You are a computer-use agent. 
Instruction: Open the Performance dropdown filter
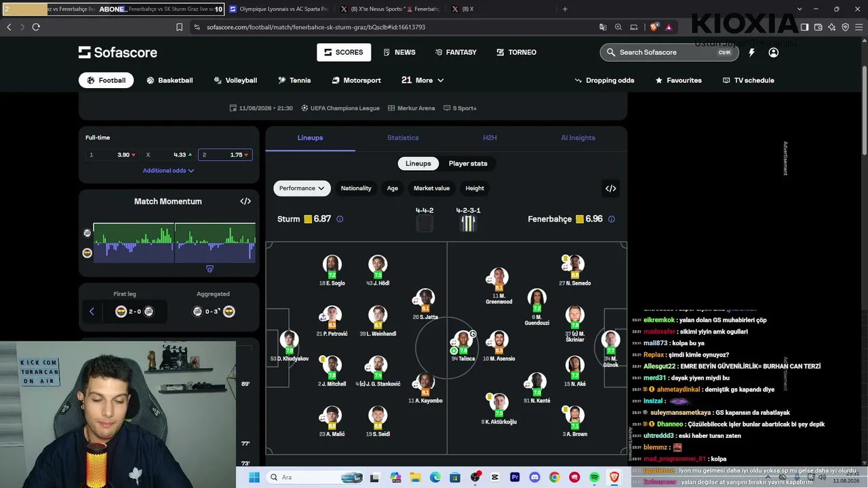[302, 188]
